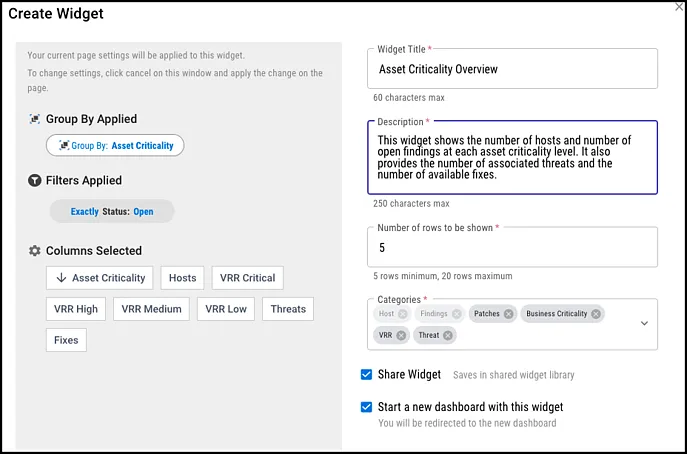The image size is (687, 454).
Task: Click '5 rows minimum, 20 rows maximum' text
Action: 443,276
